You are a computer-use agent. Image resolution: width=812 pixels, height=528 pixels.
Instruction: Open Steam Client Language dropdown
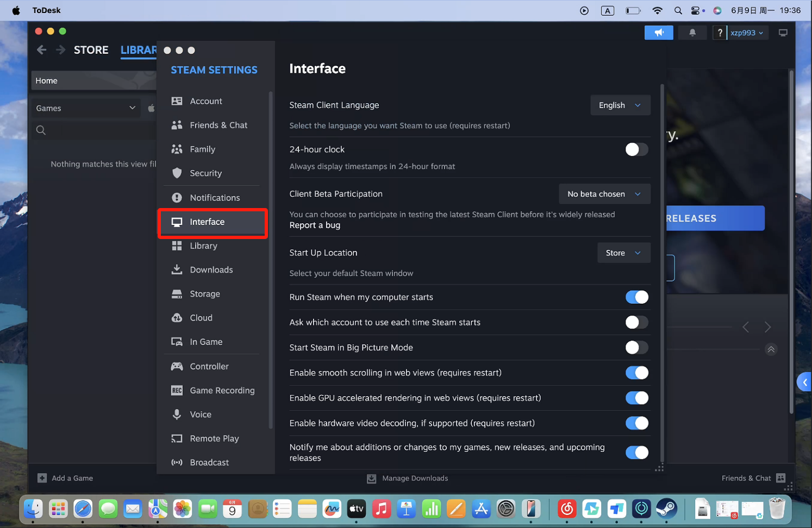(x=620, y=105)
